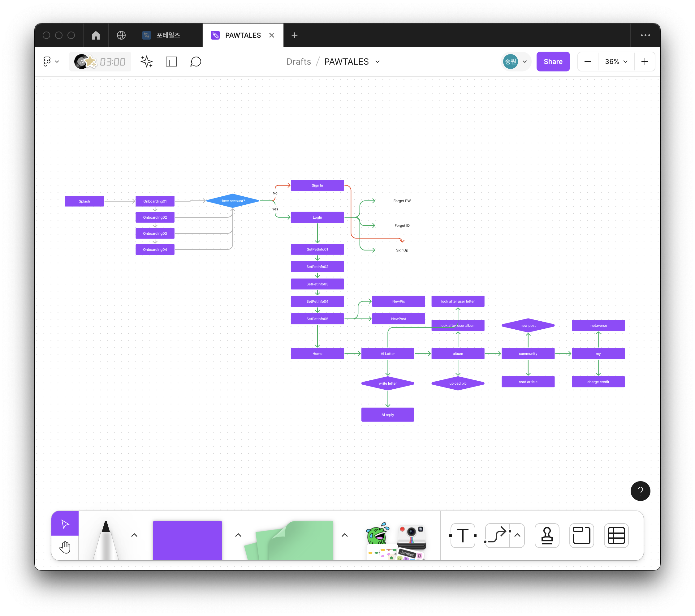Select the Table tool
The width and height of the screenshot is (695, 616).
(x=616, y=536)
